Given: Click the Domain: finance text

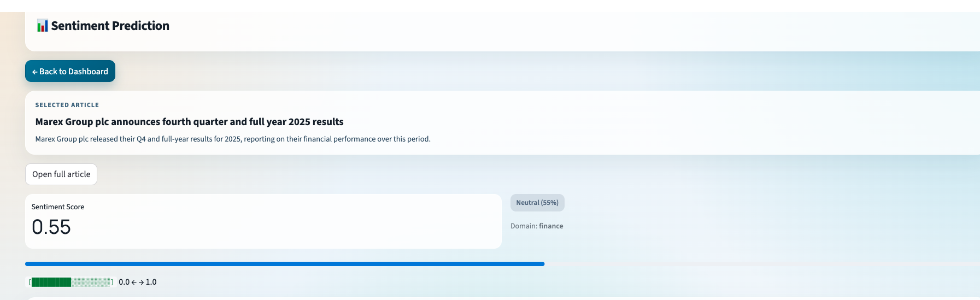Looking at the screenshot, I should click(x=537, y=226).
